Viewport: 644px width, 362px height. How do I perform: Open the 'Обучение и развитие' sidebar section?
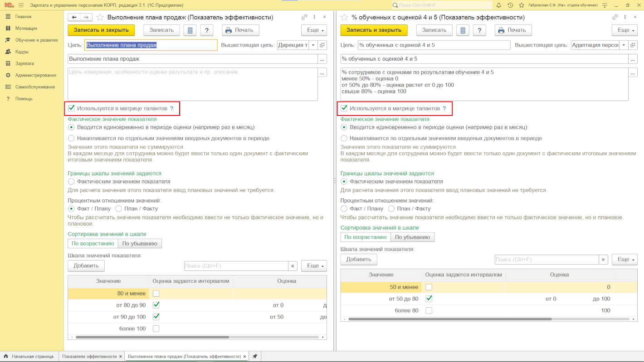(36, 40)
